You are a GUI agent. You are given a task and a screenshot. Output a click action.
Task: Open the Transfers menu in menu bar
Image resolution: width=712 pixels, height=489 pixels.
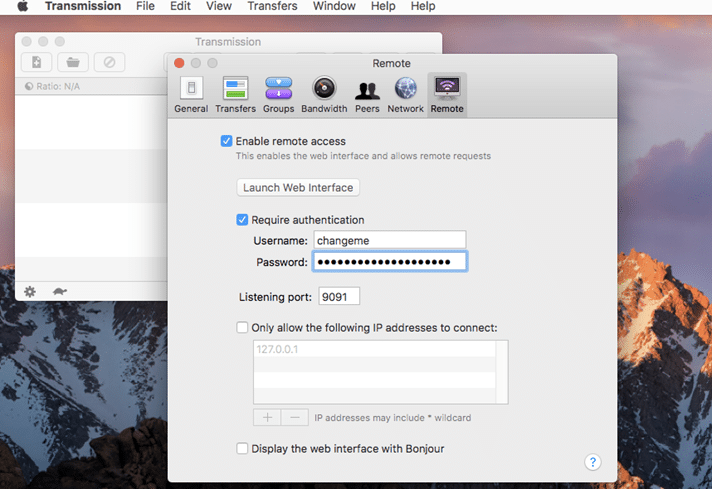pyautogui.click(x=272, y=6)
